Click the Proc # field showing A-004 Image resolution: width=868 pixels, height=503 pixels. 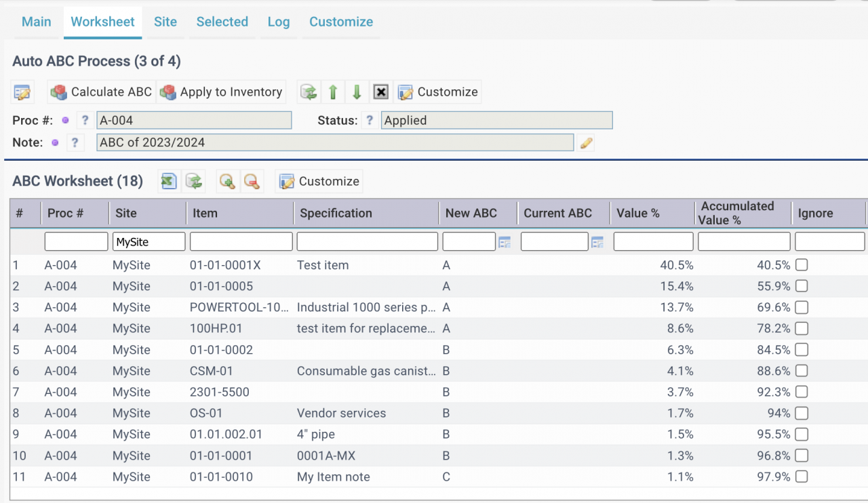coord(194,121)
